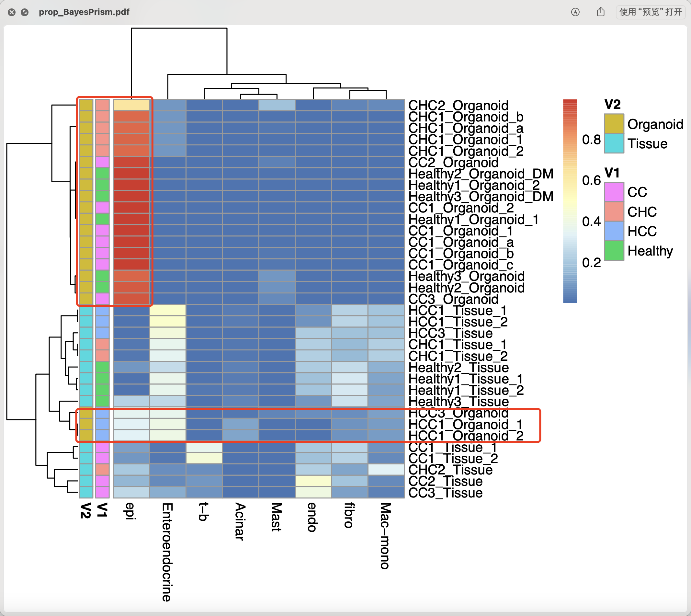
Task: Click the CC2_Organoid row label
Action: [453, 163]
